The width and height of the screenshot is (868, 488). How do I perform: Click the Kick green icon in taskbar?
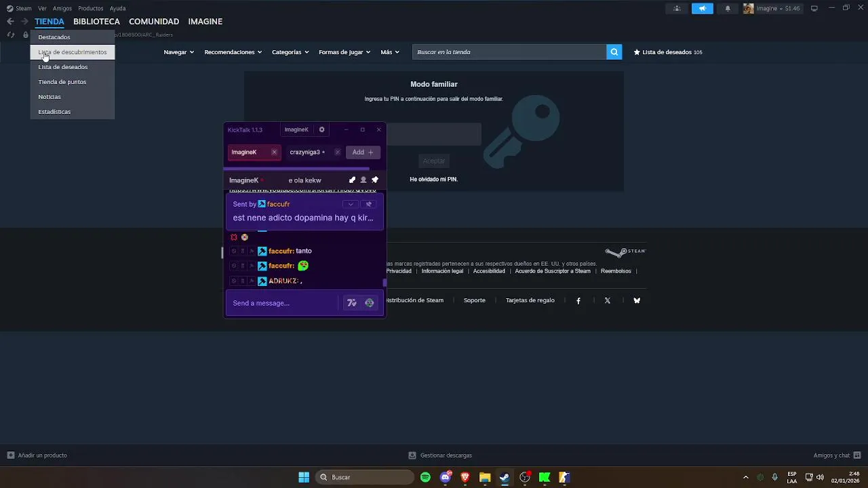(545, 477)
